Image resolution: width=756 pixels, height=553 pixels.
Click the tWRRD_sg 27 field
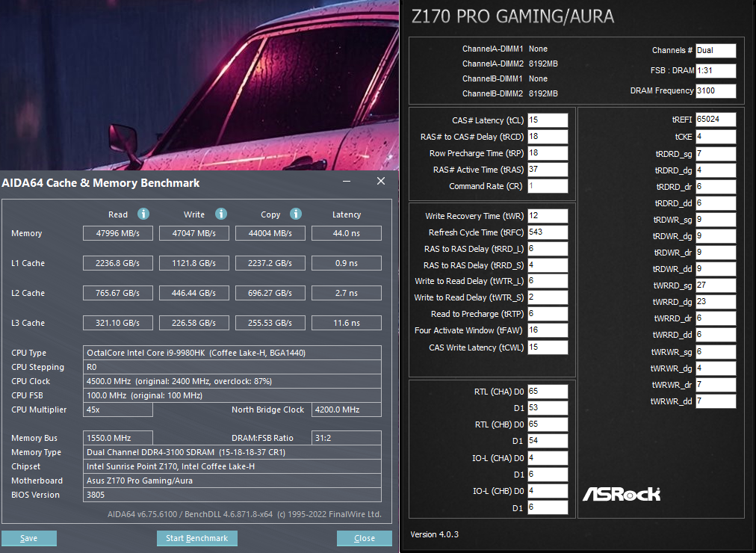(x=716, y=285)
